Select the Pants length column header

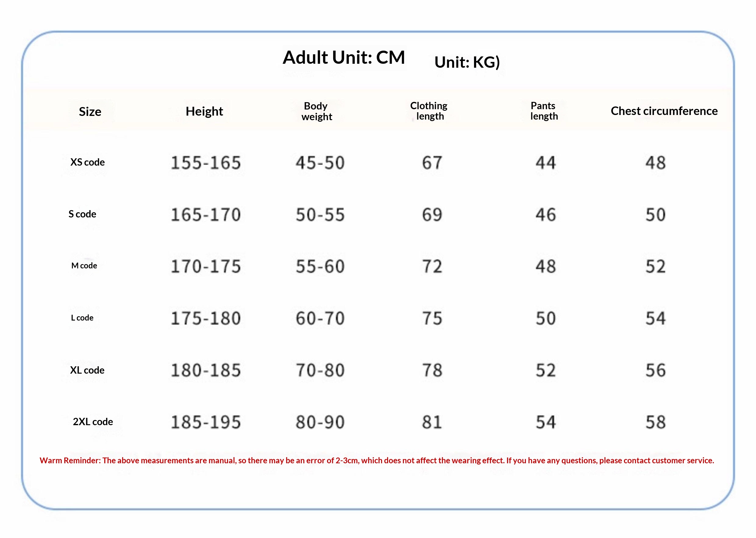(x=544, y=111)
